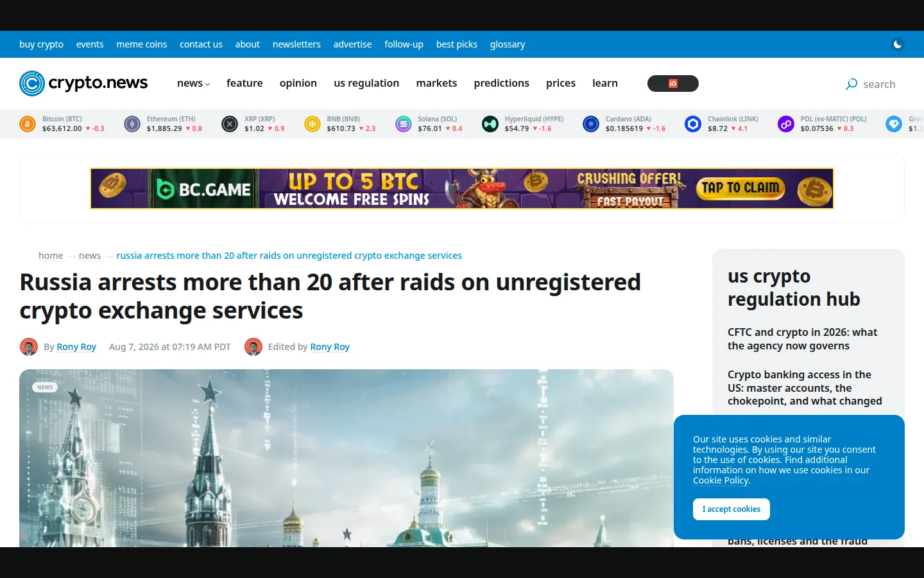Screen dimensions: 924x578
Task: Click the article title breadcrumb link
Action: 289,256
